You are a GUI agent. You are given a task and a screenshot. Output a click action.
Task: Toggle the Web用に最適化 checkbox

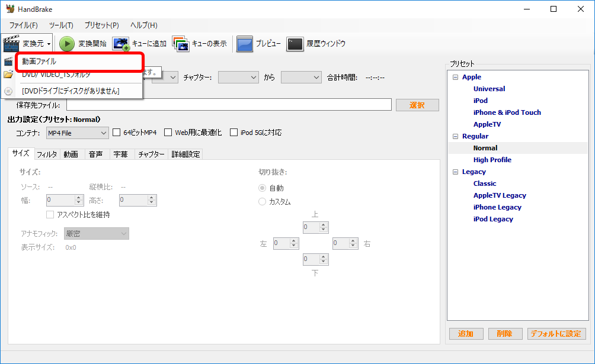[x=168, y=133]
